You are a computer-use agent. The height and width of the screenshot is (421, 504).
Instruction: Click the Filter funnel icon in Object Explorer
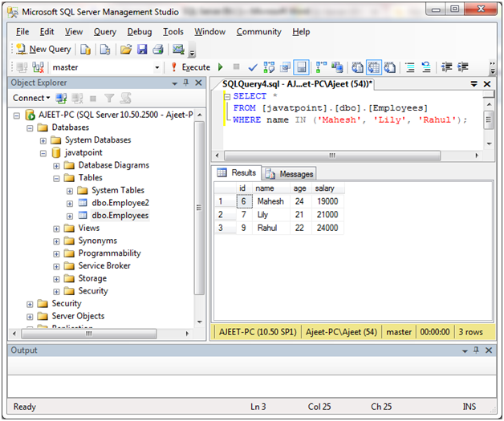coord(110,98)
